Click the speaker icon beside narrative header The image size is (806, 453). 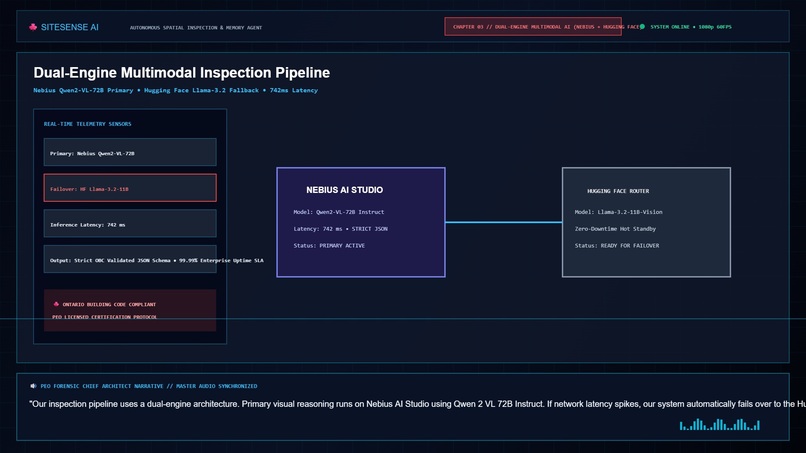point(33,386)
